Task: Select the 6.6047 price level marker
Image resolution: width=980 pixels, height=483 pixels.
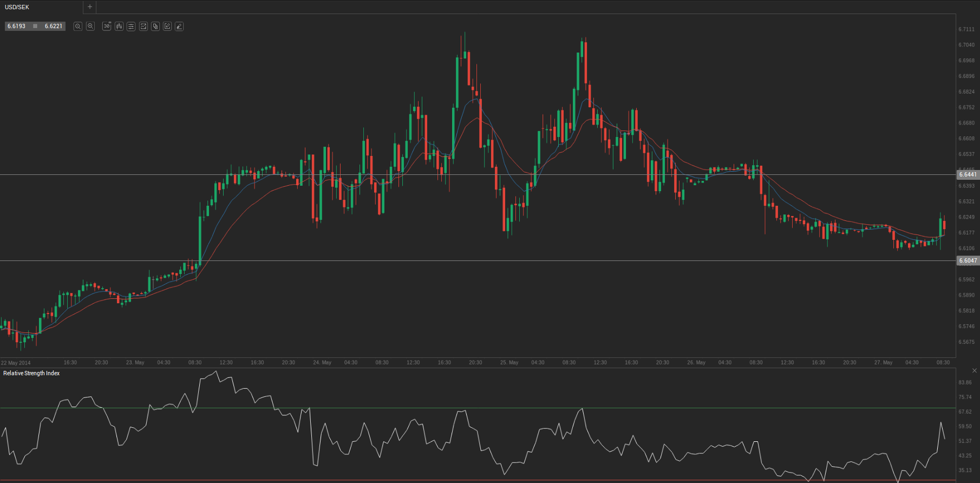Action: click(x=968, y=260)
